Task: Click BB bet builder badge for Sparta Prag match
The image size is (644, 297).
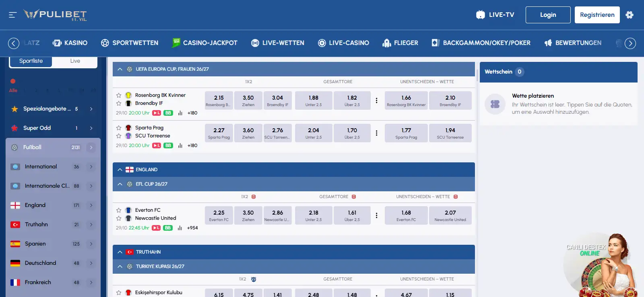Action: click(x=168, y=145)
